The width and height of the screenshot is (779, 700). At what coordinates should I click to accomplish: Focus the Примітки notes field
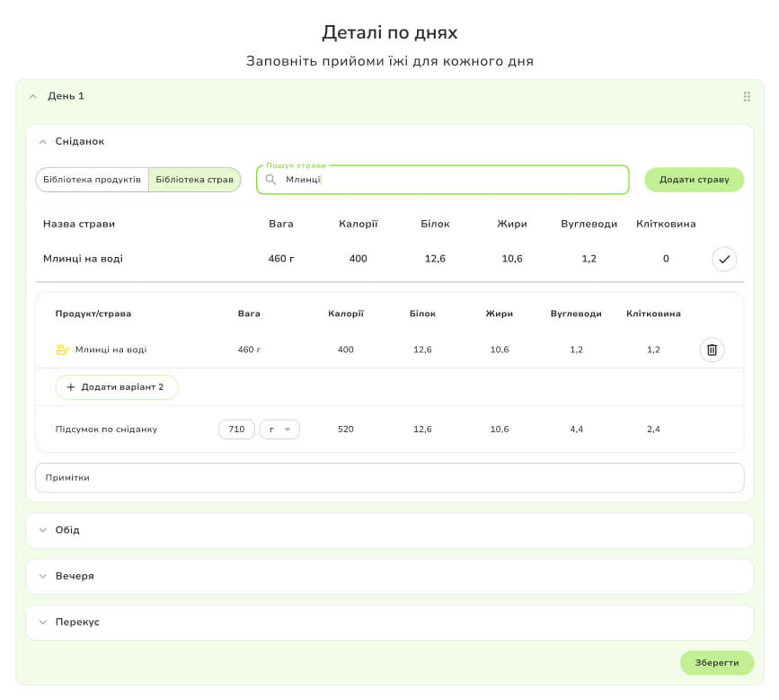click(x=389, y=478)
